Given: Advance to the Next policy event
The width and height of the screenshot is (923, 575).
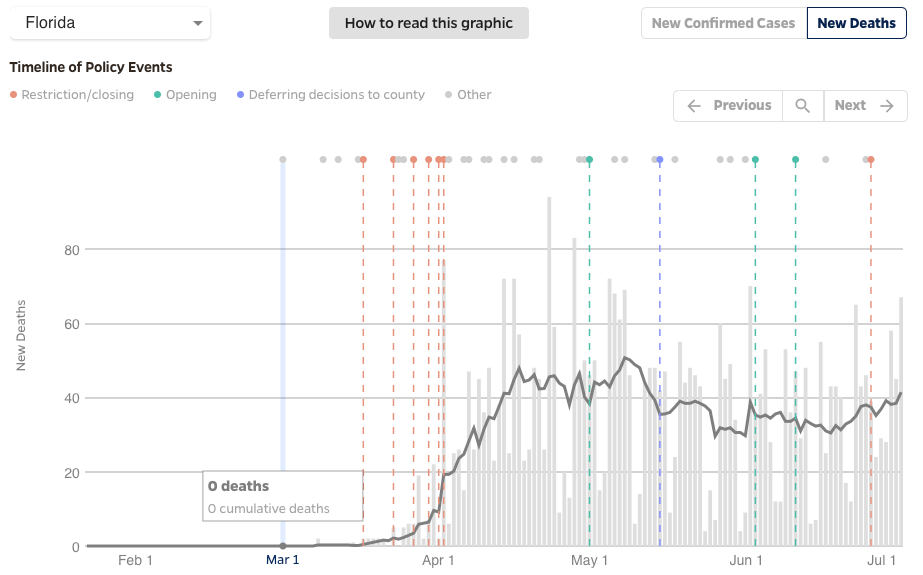Looking at the screenshot, I should coord(864,105).
